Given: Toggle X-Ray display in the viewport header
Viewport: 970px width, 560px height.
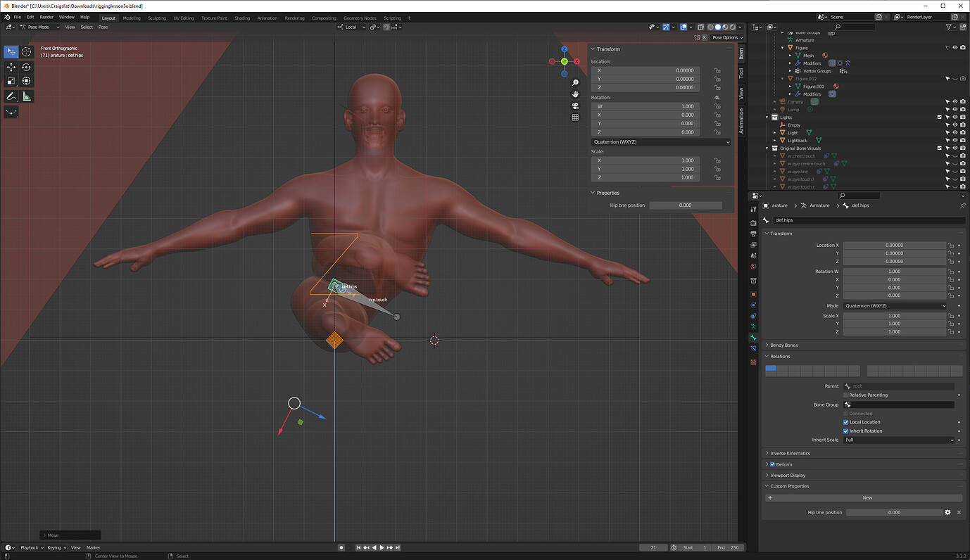Looking at the screenshot, I should [x=700, y=27].
